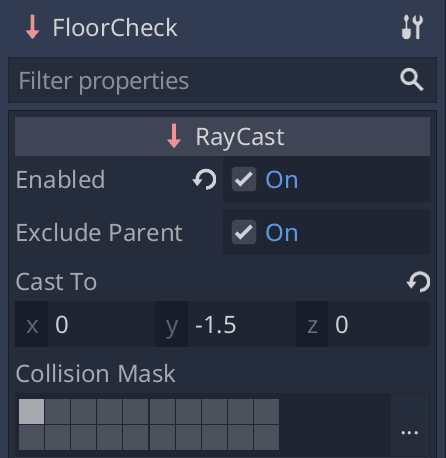Screen dimensions: 446x458
Task: Click the FloorCheck red arrow node icon
Action: [33, 28]
